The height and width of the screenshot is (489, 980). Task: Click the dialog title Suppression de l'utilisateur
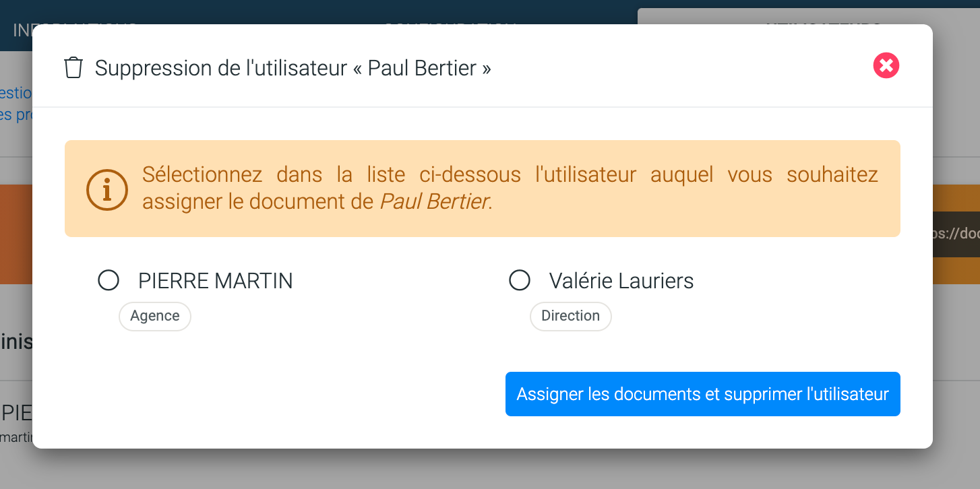click(x=293, y=68)
